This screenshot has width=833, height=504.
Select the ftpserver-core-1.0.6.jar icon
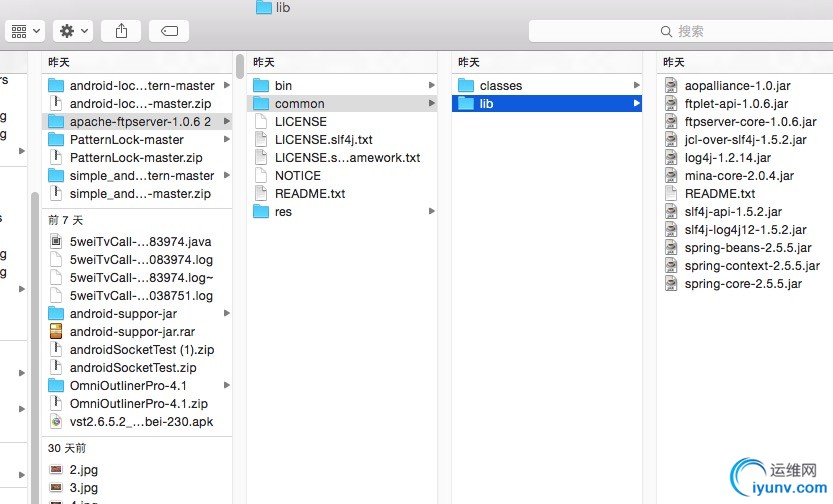click(x=672, y=122)
